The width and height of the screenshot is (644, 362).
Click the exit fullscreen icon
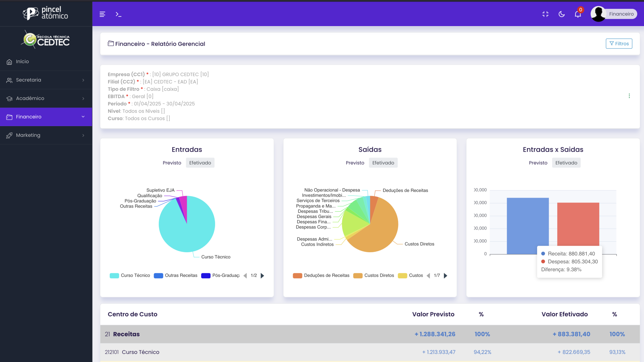[x=545, y=14]
